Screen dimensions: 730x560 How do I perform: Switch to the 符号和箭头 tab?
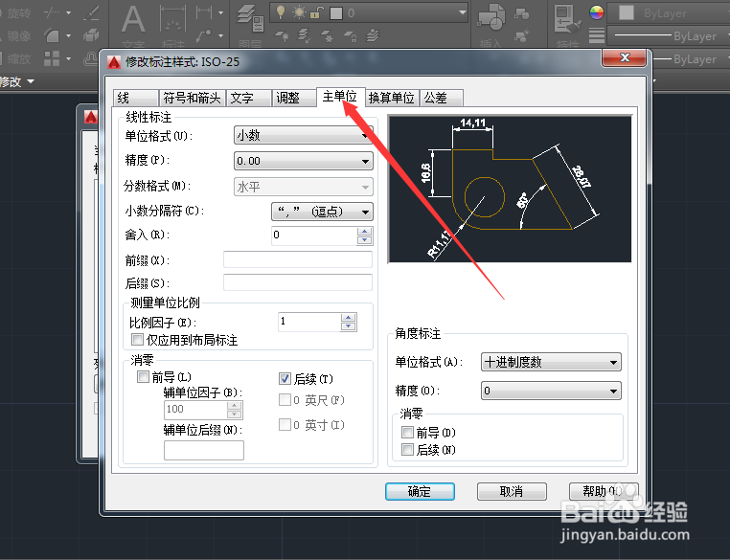coord(192,98)
